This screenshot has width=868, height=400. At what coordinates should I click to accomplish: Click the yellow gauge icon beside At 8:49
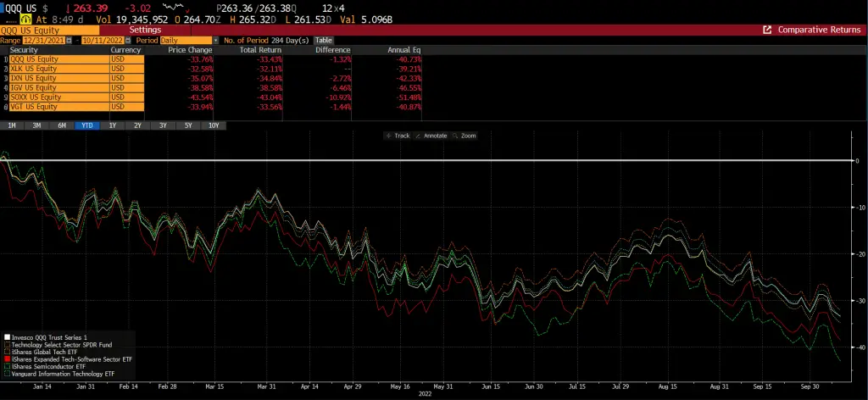[25, 19]
